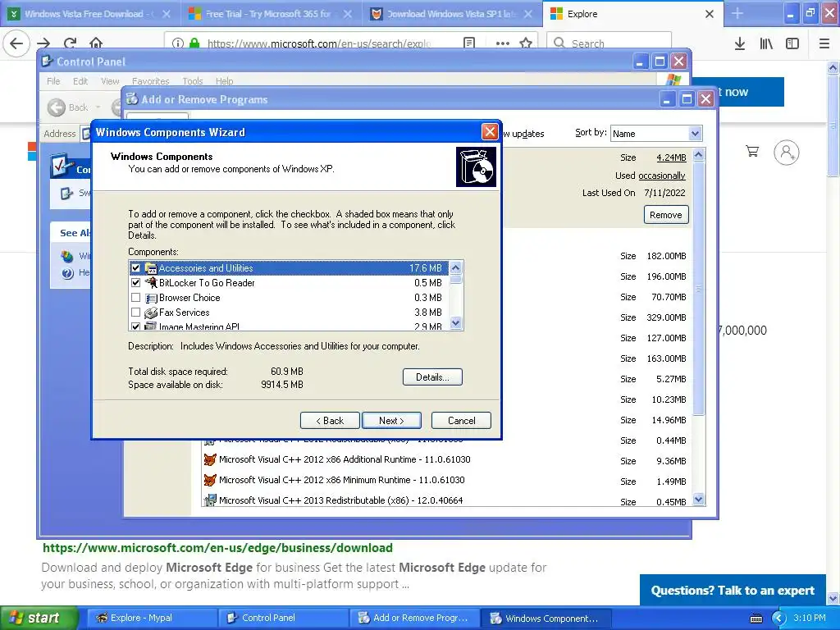Check the Browser Choice checkbox
Viewport: 840px width, 630px height.
pos(135,297)
